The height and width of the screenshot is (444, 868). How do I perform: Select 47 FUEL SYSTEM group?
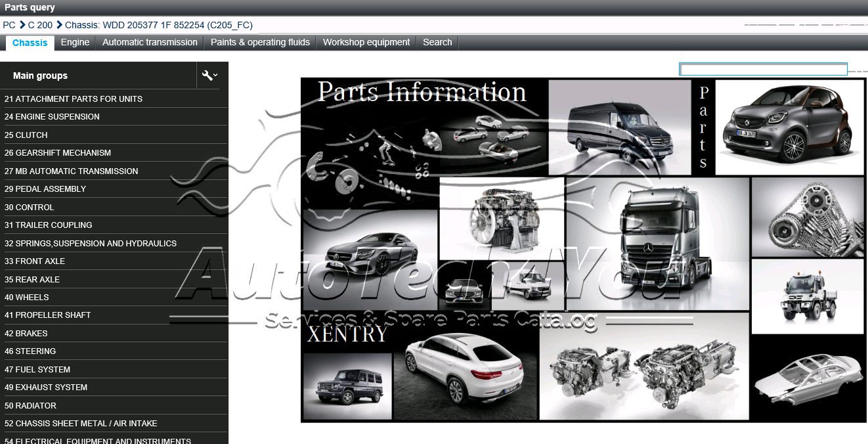point(37,369)
